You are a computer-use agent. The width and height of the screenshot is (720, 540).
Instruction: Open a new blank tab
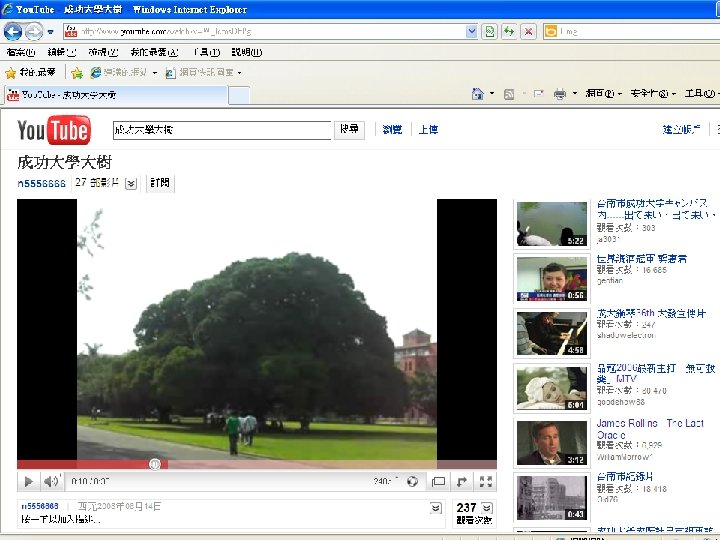point(239,96)
